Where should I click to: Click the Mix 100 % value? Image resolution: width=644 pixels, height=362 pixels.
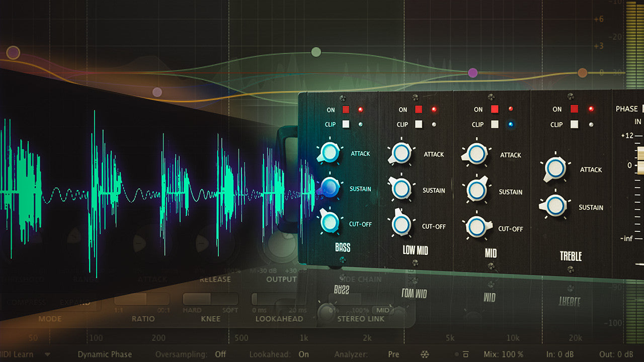click(x=504, y=354)
